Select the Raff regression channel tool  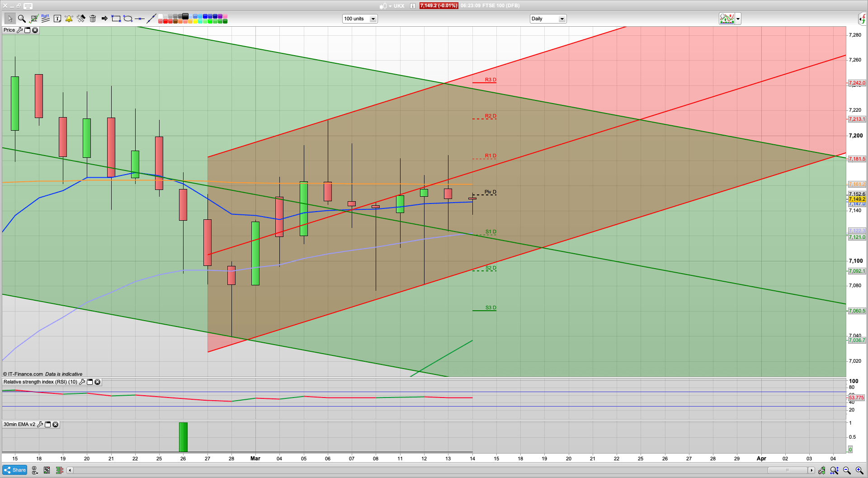point(45,19)
